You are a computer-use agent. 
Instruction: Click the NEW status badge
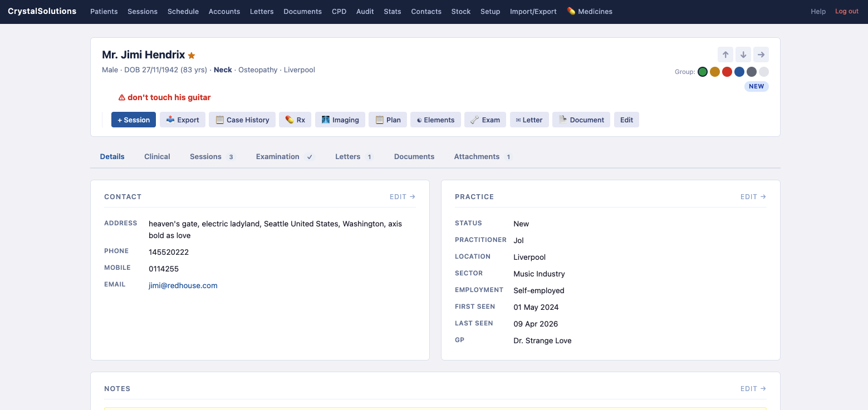(757, 86)
